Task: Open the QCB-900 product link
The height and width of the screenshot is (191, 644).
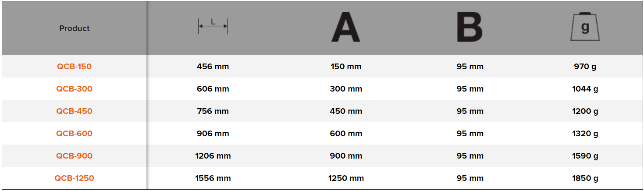Action: pyautogui.click(x=75, y=156)
